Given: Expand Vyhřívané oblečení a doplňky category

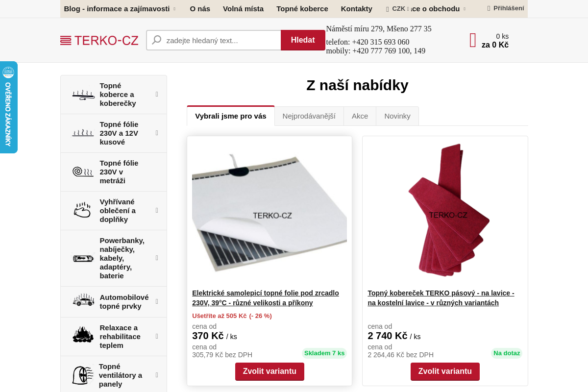Looking at the screenshot, I should pyautogui.click(x=157, y=210).
